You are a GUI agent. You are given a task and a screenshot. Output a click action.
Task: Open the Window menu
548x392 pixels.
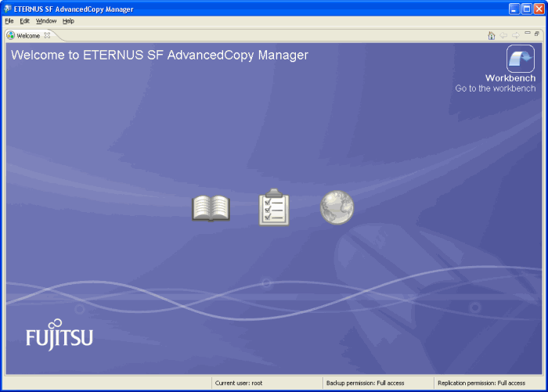click(x=46, y=21)
